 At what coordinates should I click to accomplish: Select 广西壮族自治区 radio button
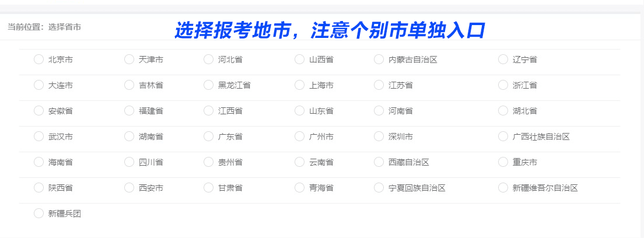pyautogui.click(x=503, y=136)
